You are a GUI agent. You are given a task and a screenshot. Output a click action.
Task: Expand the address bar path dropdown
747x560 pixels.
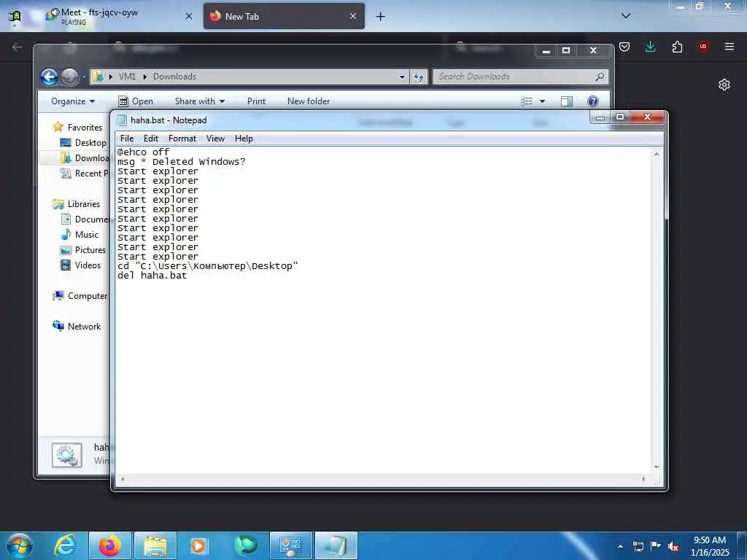point(402,77)
